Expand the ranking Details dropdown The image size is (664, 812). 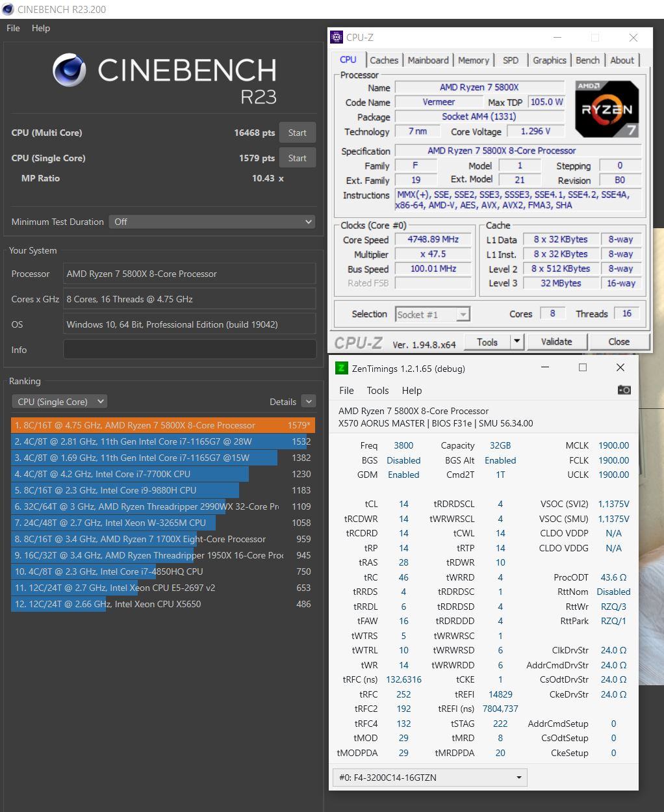[309, 402]
